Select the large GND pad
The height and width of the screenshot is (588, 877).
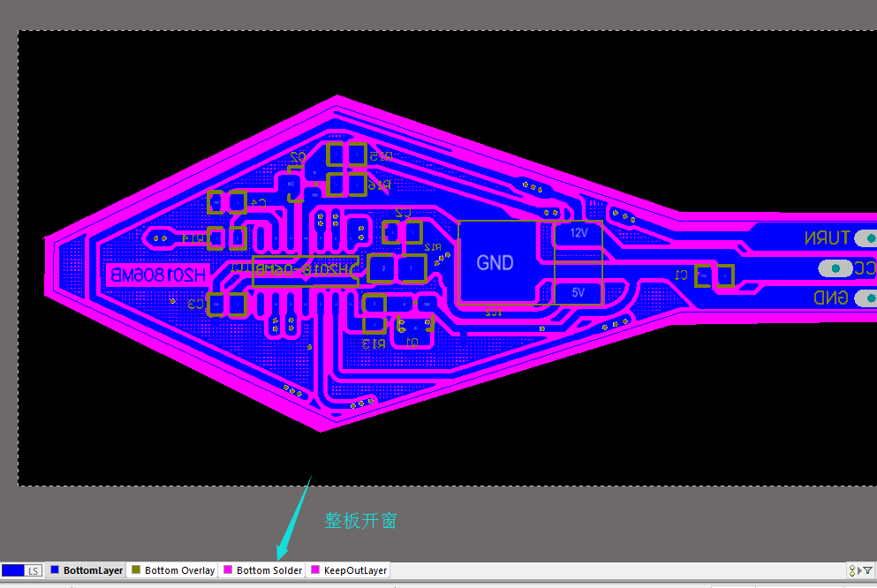point(495,262)
